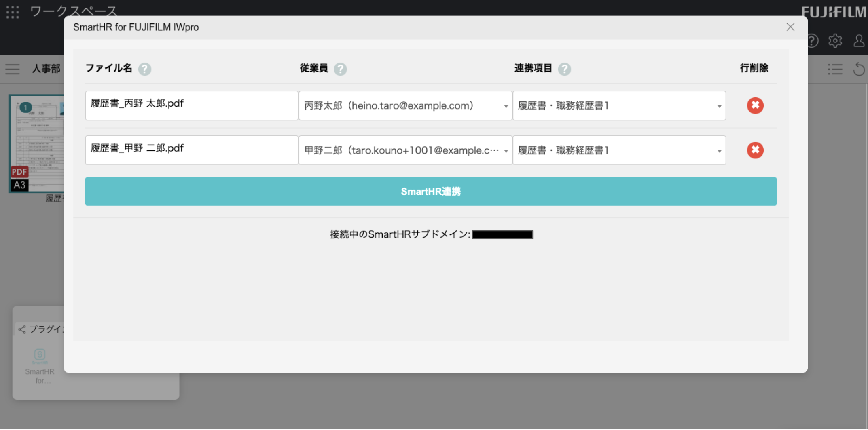Delete the row for 履歴書_丙野 太郎.pdf

[755, 105]
